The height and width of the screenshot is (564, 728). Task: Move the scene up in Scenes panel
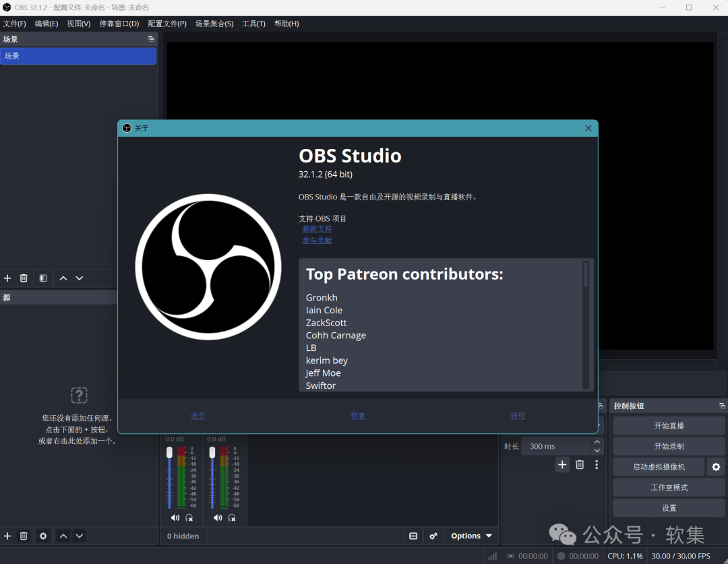63,278
